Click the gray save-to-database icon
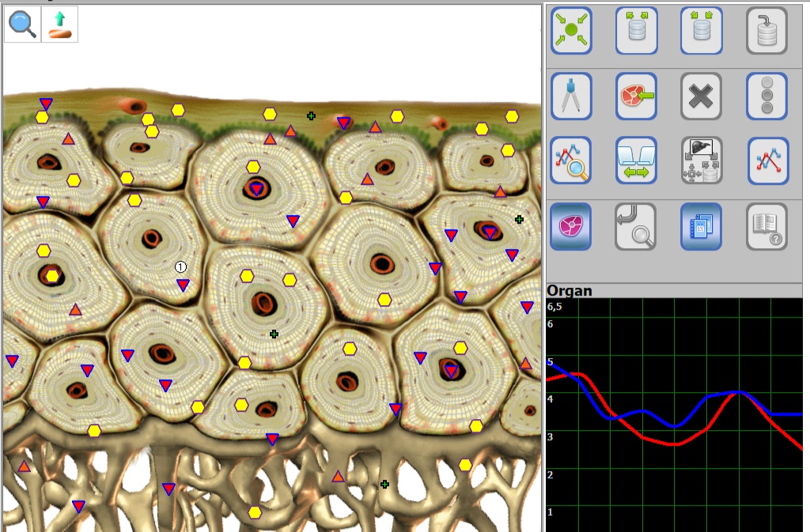 pos(766,31)
